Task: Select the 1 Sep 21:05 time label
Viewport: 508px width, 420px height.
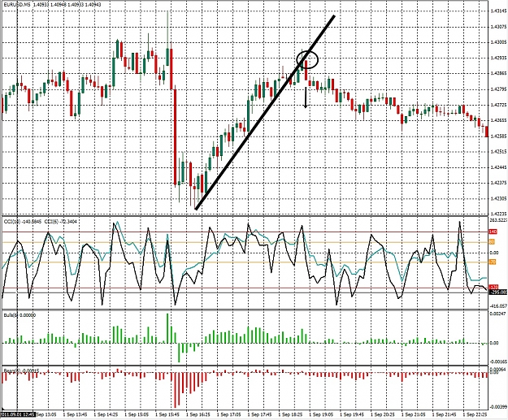Action: (x=414, y=414)
